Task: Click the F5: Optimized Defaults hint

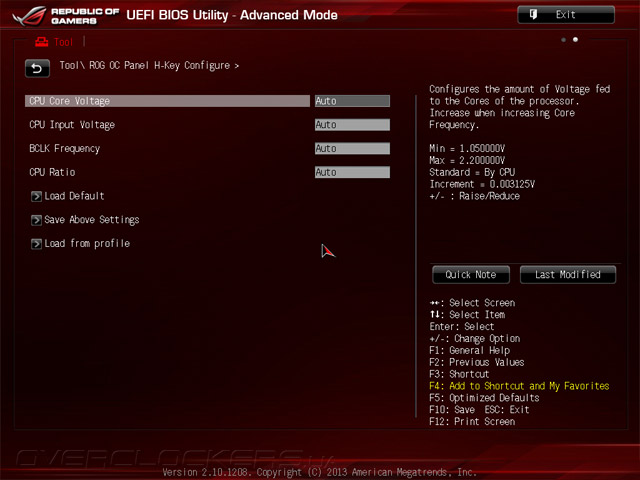Action: 484,398
